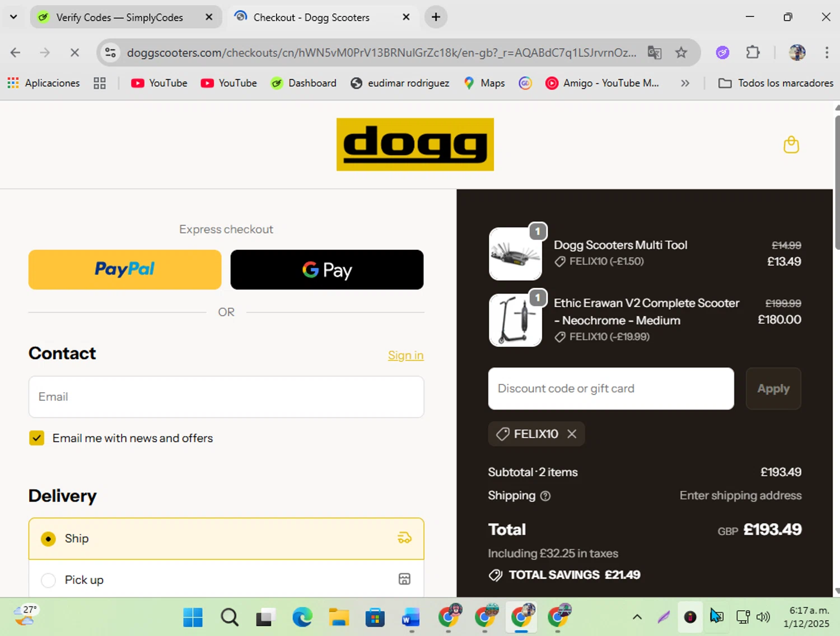Click the address bar URL
The height and width of the screenshot is (636, 840).
pos(381,53)
